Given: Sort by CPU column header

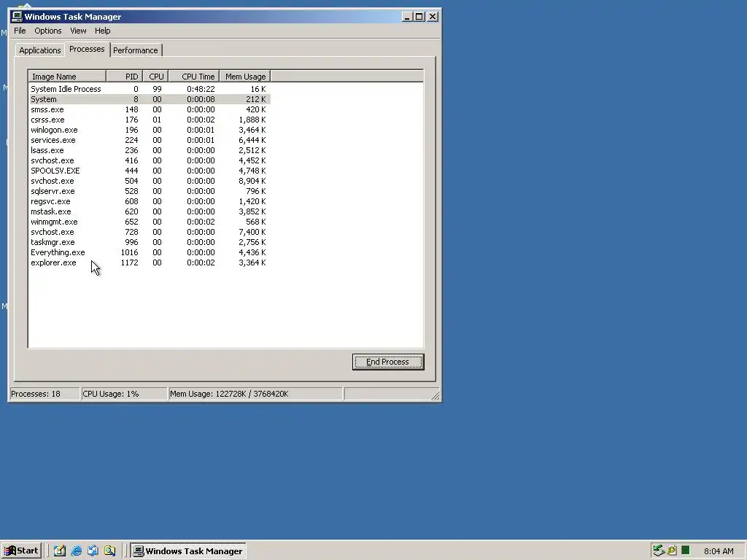Looking at the screenshot, I should coord(155,76).
